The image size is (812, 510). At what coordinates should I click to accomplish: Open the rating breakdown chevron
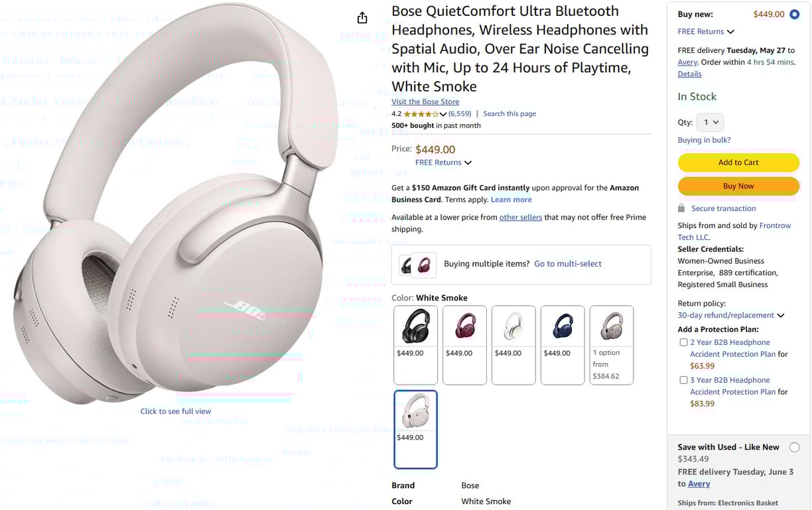pos(443,114)
